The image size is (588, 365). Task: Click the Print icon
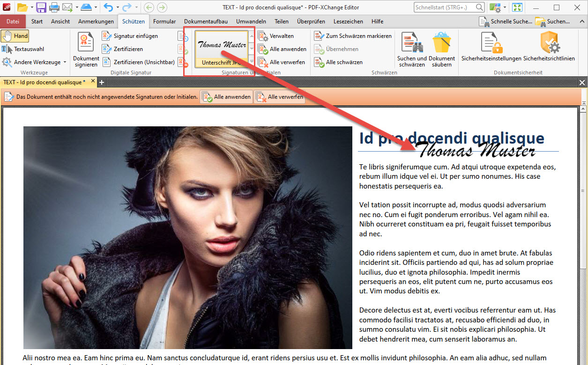(54, 7)
